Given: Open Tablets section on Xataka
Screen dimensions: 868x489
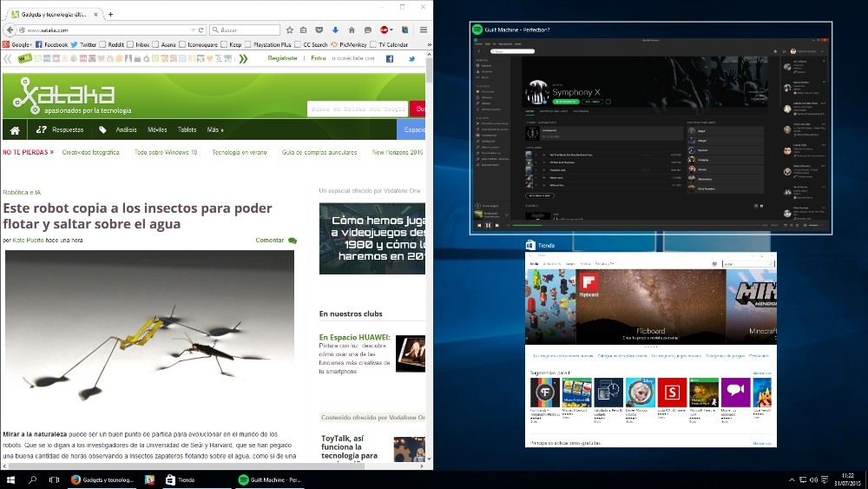Looking at the screenshot, I should [187, 129].
